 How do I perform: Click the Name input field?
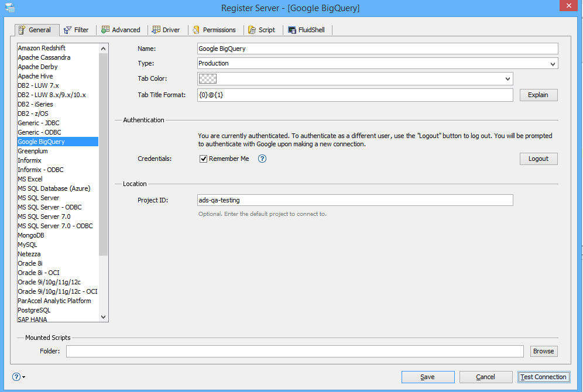tap(378, 49)
